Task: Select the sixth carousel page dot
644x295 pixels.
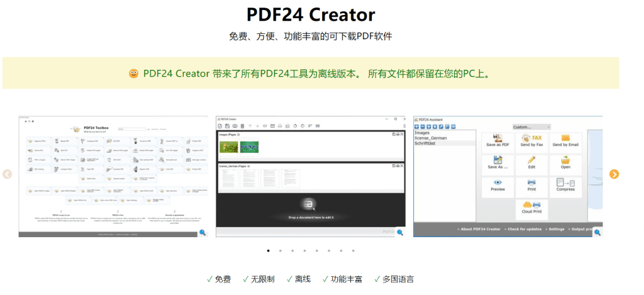Action: pos(328,250)
